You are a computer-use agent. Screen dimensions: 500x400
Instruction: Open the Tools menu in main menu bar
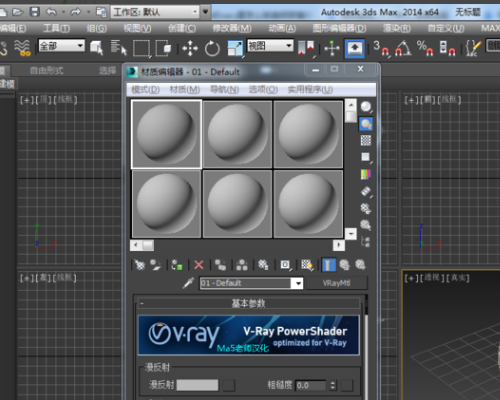coord(56,29)
